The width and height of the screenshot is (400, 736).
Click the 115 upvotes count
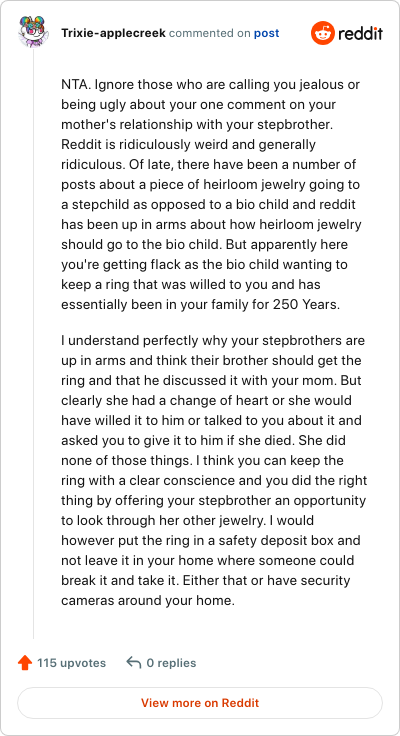click(x=71, y=663)
